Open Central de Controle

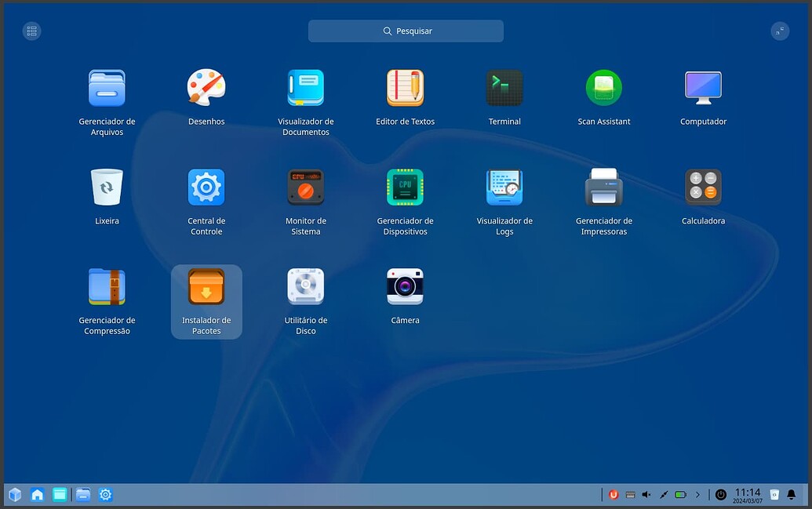click(206, 187)
